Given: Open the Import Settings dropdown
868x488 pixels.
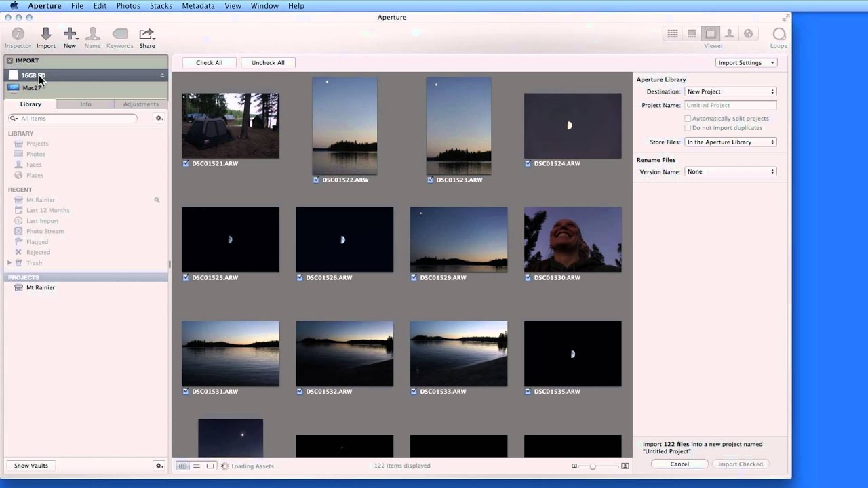Looking at the screenshot, I should click(746, 62).
